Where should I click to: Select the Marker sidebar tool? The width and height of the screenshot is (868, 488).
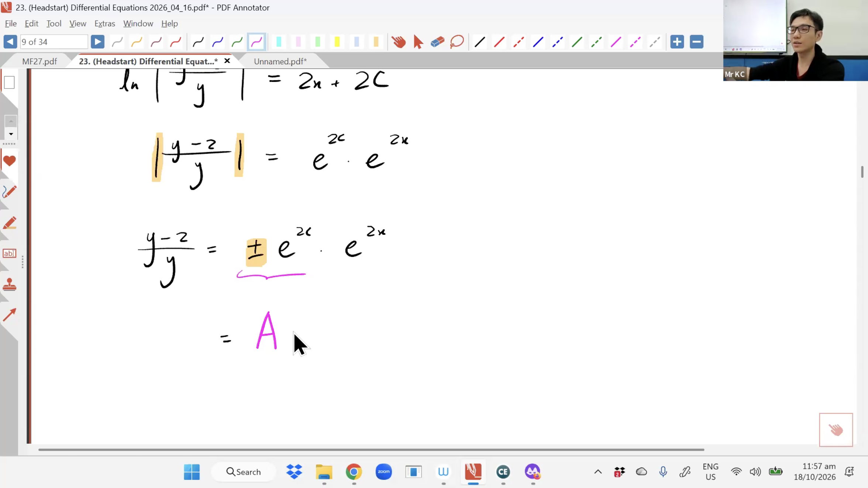[x=9, y=223]
